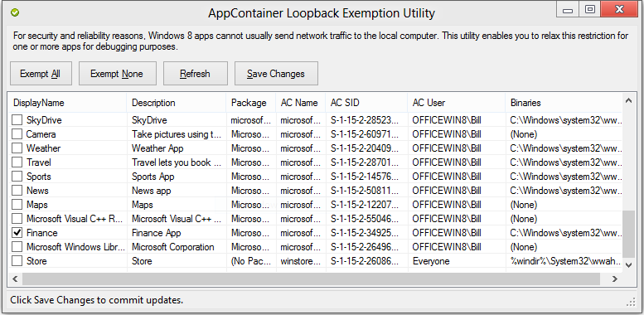Click the 'S-1-15-2-12207...' SID cell
This screenshot has height=315, width=644.
(x=367, y=204)
